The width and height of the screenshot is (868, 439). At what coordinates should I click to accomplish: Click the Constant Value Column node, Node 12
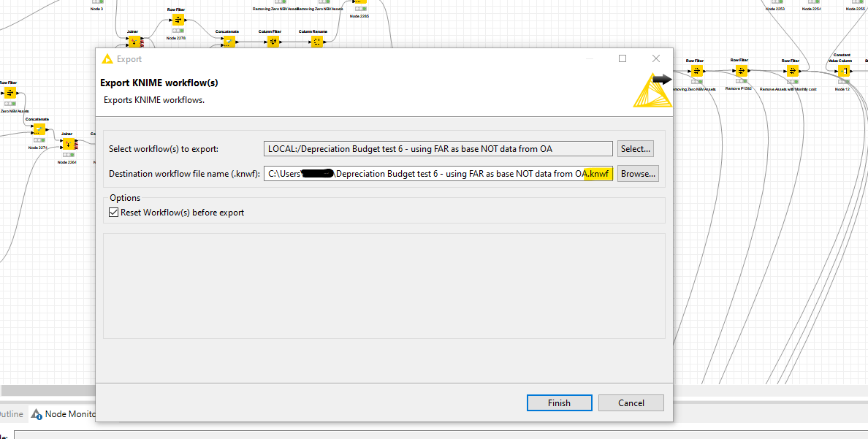pos(844,70)
